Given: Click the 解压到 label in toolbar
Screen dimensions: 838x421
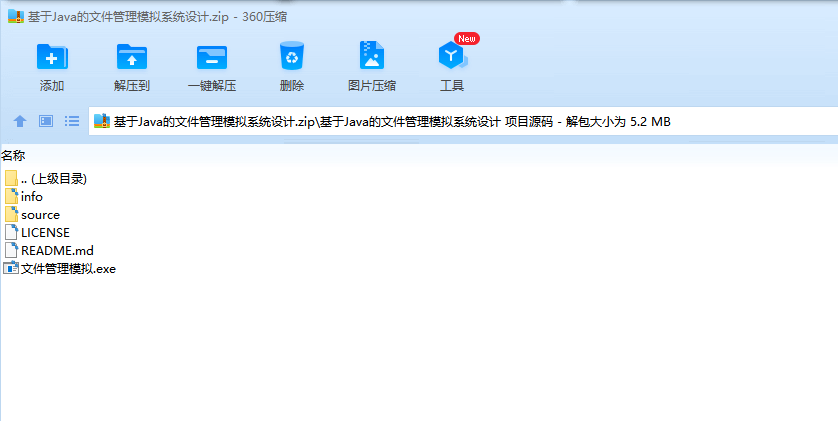Looking at the screenshot, I should click(132, 85).
